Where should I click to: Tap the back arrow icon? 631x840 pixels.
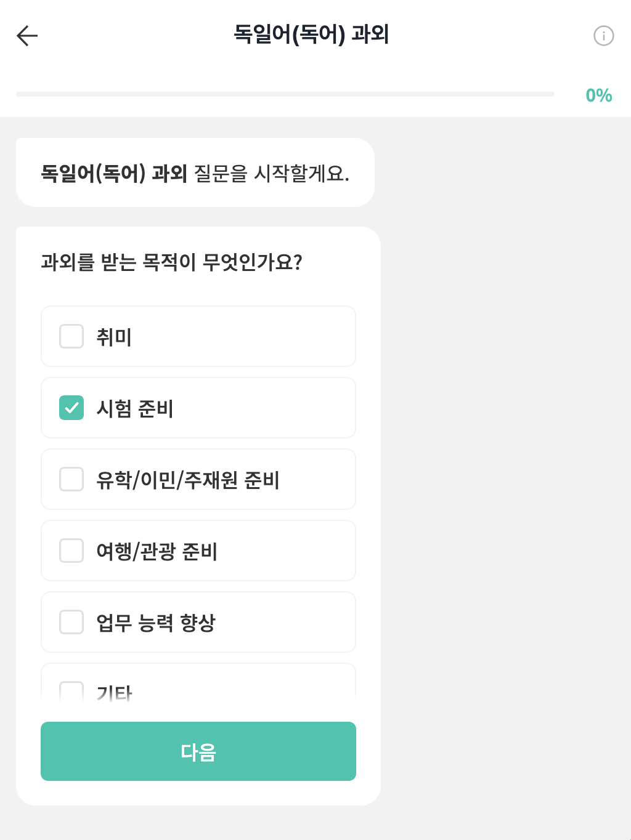27,36
